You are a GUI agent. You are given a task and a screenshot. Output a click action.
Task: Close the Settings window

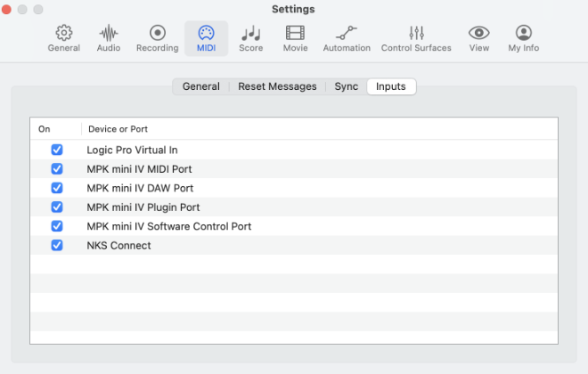click(x=6, y=9)
